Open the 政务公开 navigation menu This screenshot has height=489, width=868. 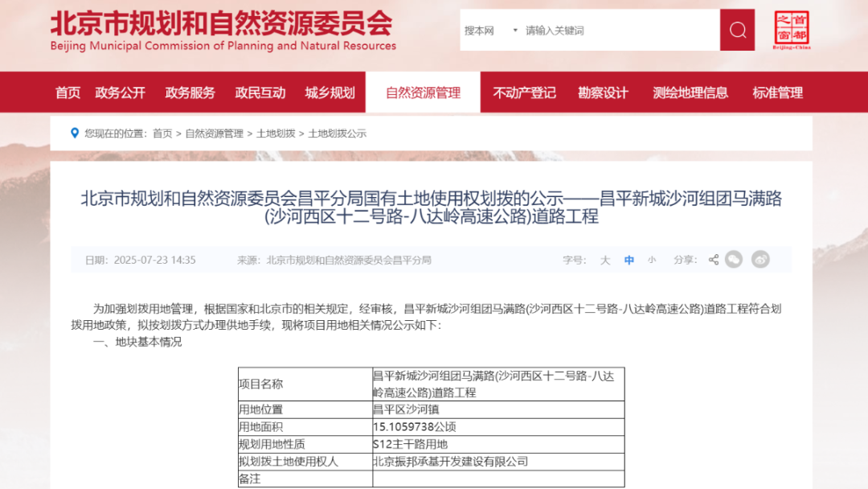[x=120, y=92]
